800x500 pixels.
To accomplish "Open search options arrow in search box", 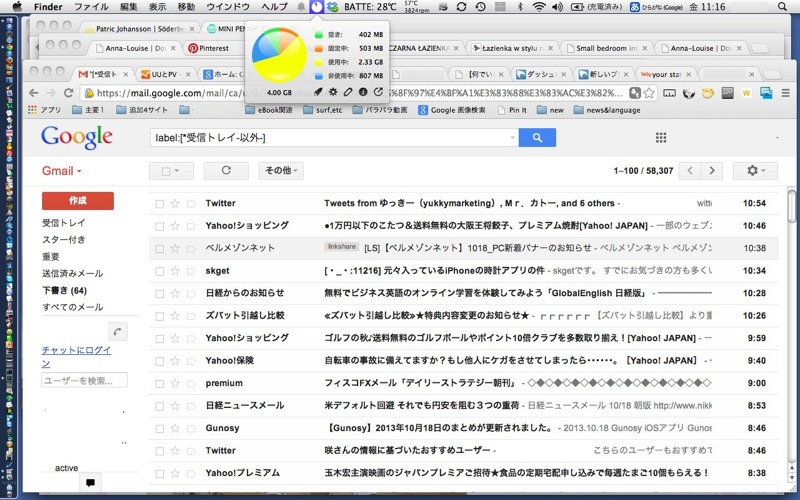I will (x=512, y=138).
